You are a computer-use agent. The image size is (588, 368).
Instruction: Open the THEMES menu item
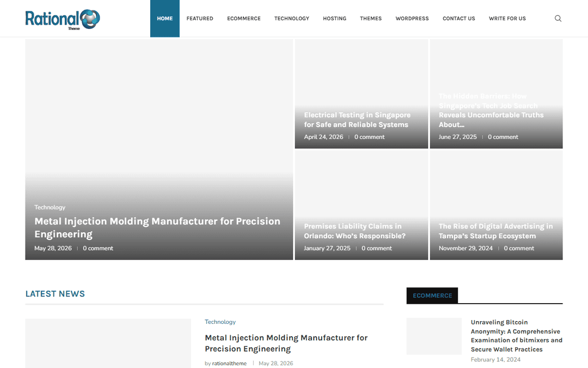coord(371,19)
